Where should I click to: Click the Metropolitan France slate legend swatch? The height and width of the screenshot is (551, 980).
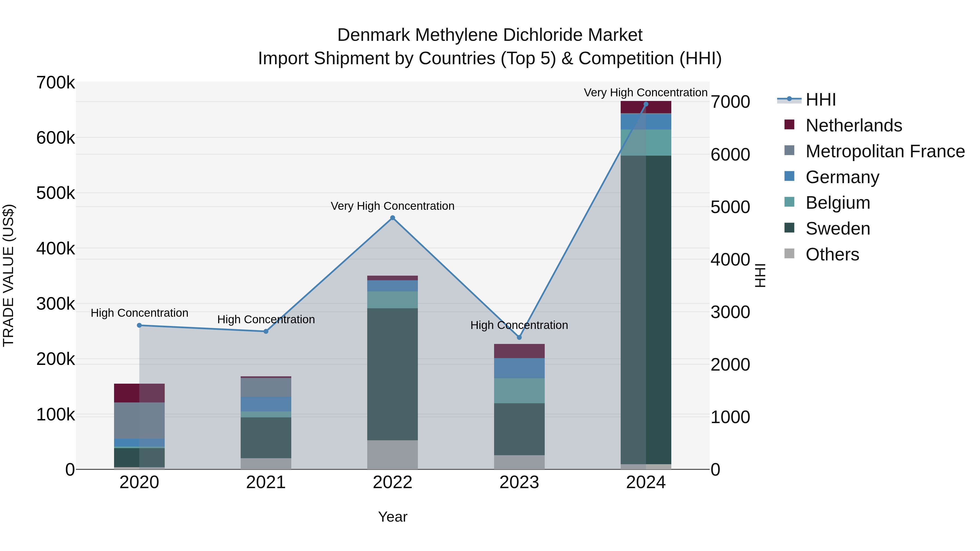(x=789, y=150)
